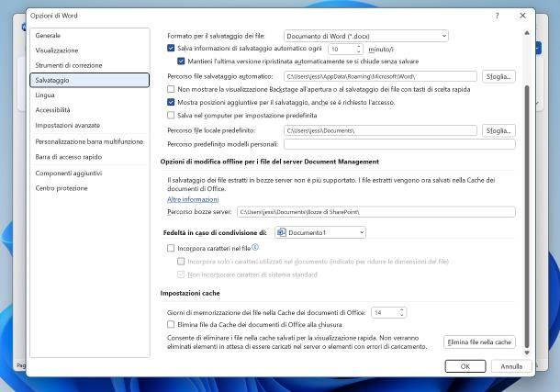Viewport: 560px width, 392px height.
Task: Go to Impostazioni avanzate
Action: (90, 125)
